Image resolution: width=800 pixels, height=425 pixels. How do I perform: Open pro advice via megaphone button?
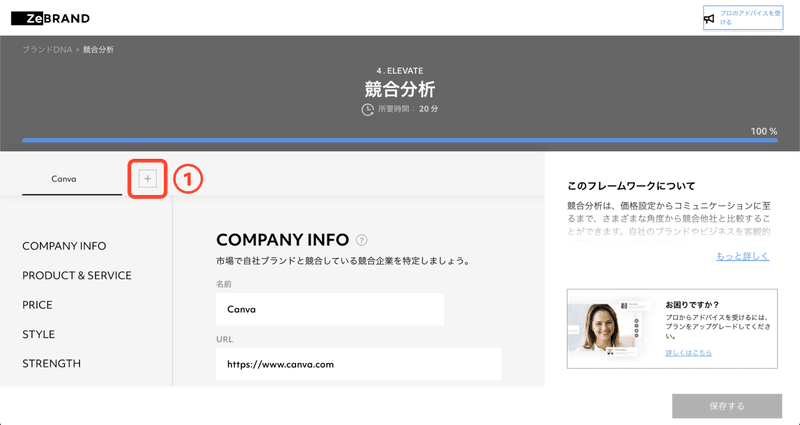[743, 18]
